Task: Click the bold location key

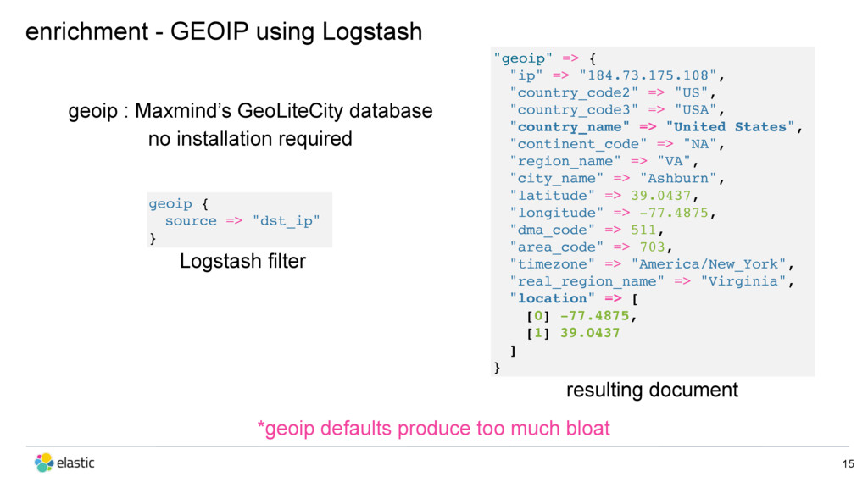Action: [x=552, y=298]
